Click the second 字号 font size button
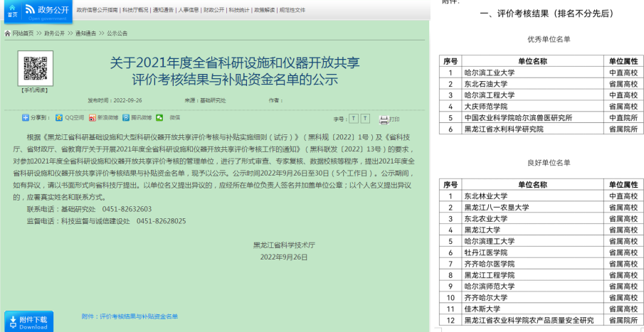Viewport: 644px width, 332px height. [x=365, y=118]
